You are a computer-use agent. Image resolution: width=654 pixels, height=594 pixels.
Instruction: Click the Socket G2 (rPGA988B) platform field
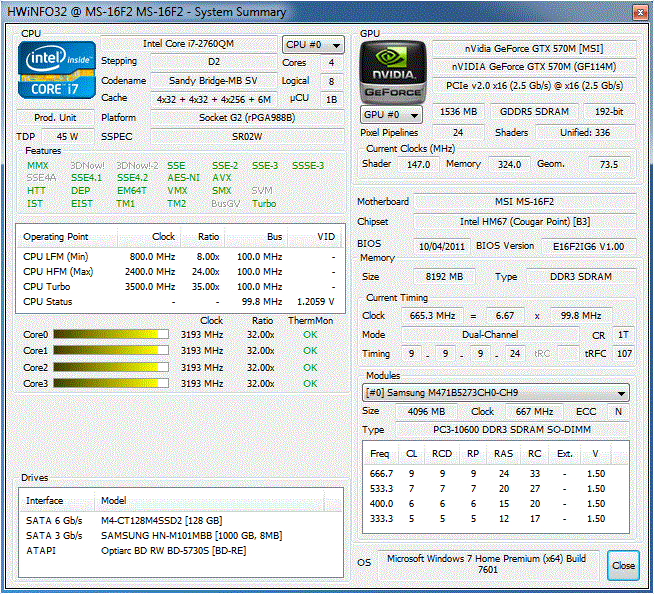247,118
